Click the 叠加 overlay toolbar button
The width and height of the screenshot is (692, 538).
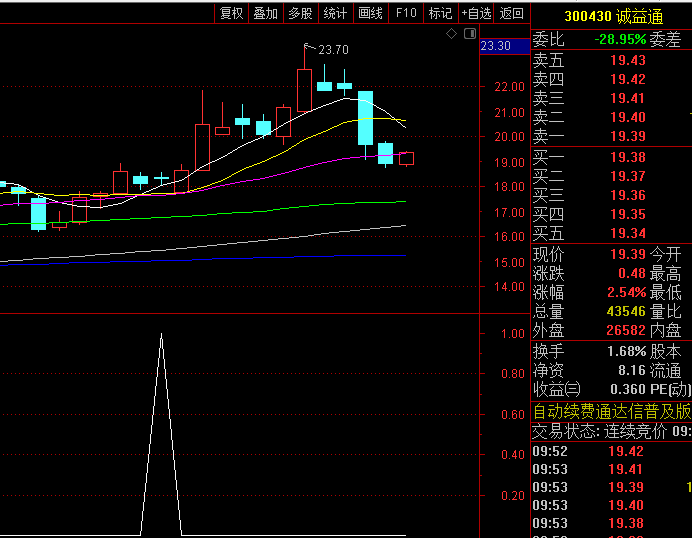click(x=265, y=13)
